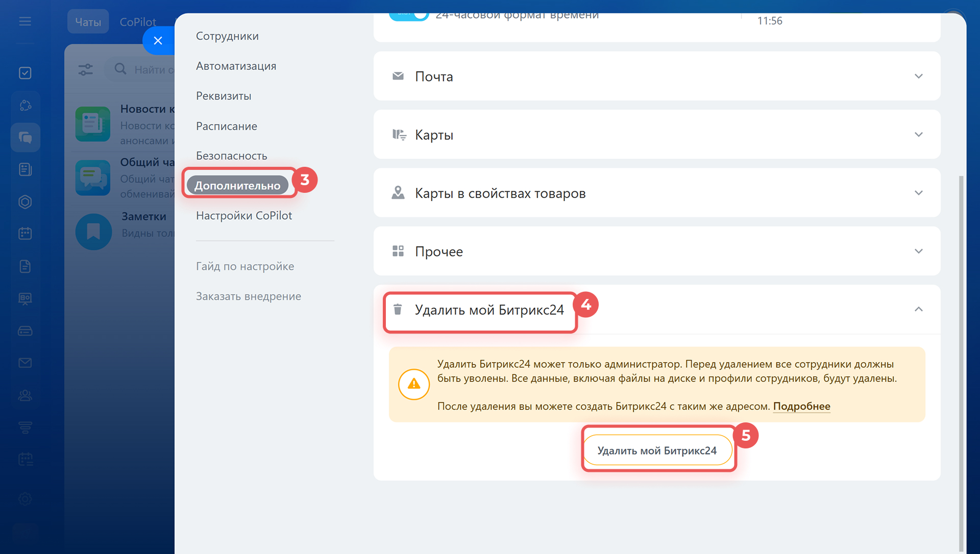Open the documents file icon in sidebar
The image size is (980, 554).
click(x=25, y=266)
